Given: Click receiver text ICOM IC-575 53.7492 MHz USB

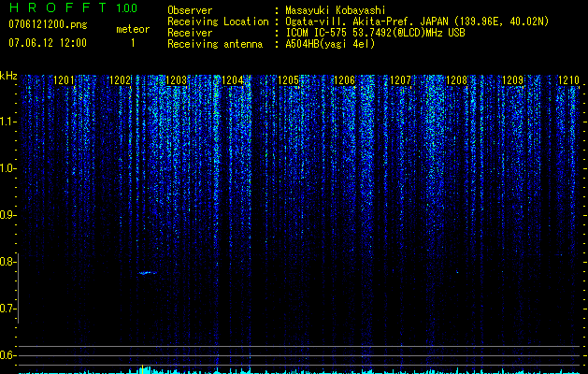Looking at the screenshot, I should [375, 33].
